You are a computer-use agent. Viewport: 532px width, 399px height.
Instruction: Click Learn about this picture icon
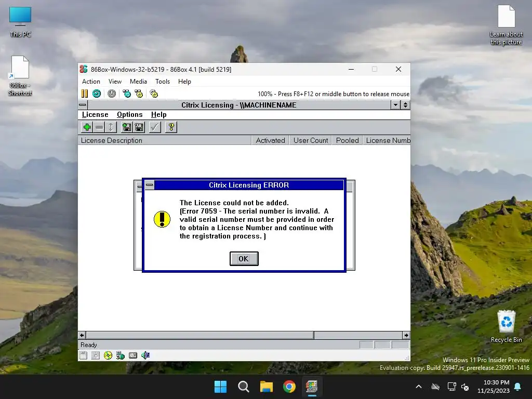tap(506, 25)
